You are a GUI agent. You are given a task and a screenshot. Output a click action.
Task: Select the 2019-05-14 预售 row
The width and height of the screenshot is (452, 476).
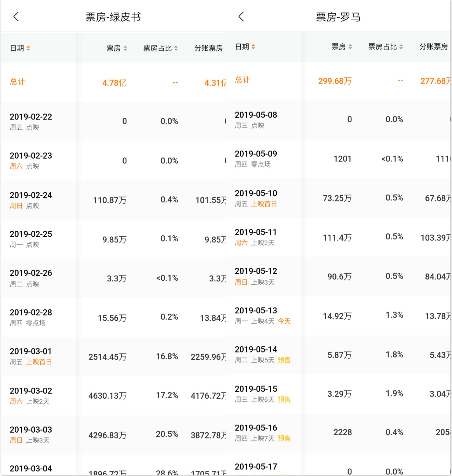[x=338, y=355]
